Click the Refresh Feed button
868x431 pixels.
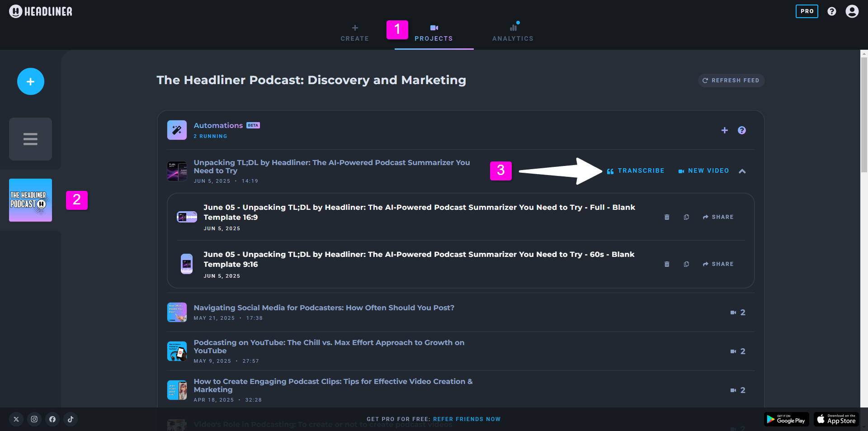(731, 81)
